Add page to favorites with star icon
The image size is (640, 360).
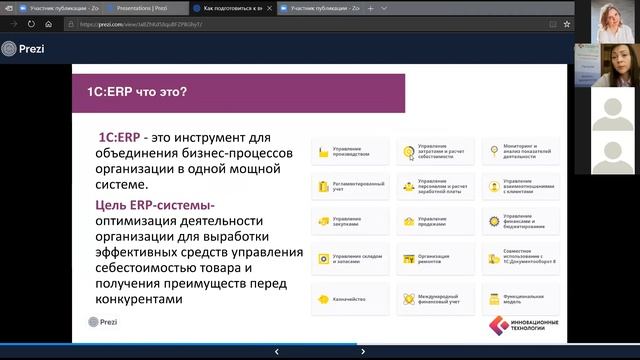pos(567,24)
